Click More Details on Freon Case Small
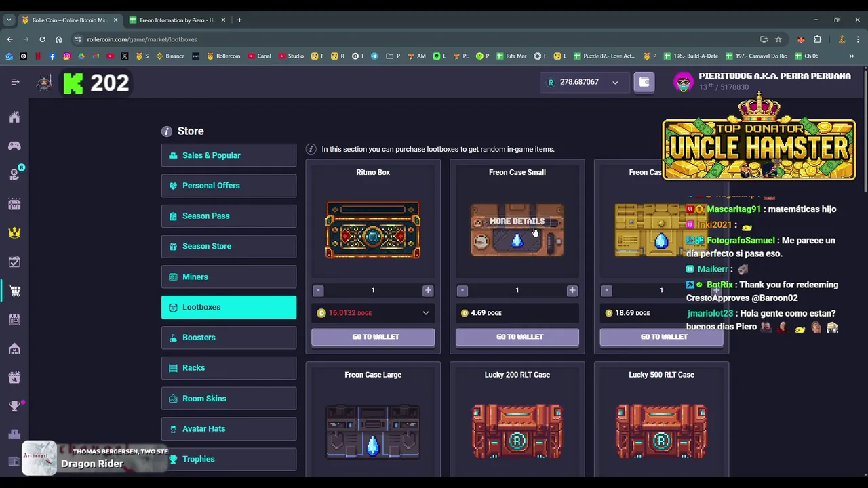Screen dimensions: 868x488 tap(517, 221)
